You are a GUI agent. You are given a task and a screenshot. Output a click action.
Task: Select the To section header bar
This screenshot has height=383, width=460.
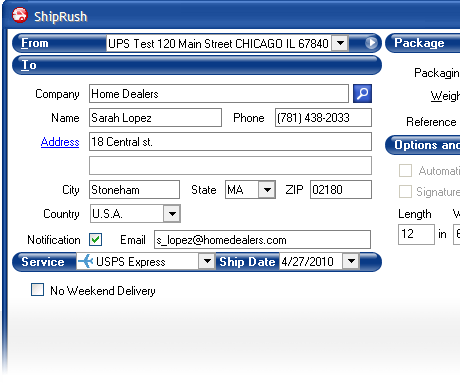(197, 65)
